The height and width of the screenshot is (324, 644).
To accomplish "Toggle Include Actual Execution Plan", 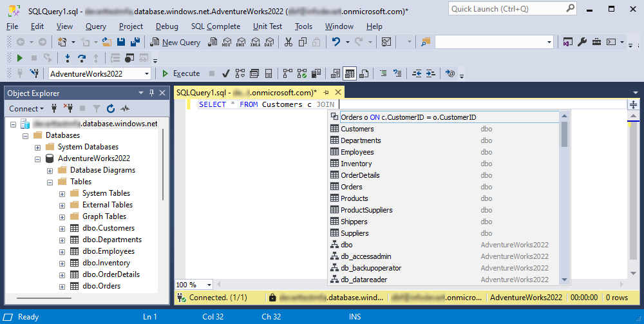I will tap(287, 73).
